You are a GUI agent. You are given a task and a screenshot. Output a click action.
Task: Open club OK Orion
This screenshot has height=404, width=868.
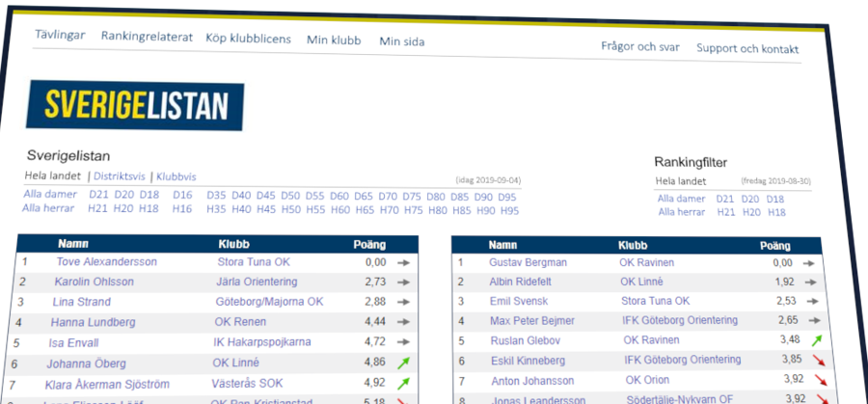[x=648, y=380]
